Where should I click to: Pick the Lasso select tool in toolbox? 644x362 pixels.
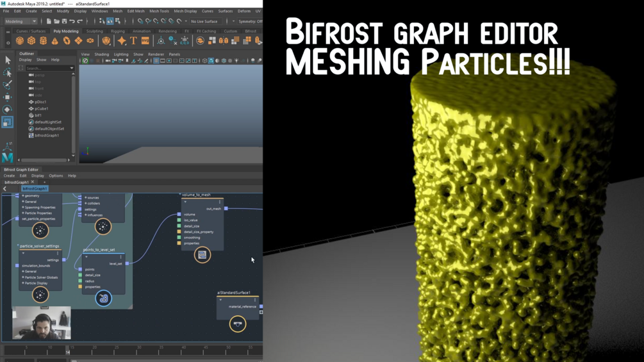coord(8,72)
